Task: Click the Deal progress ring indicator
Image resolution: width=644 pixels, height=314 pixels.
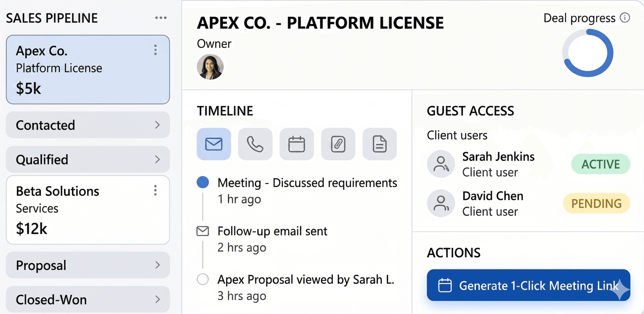Action: pos(587,53)
